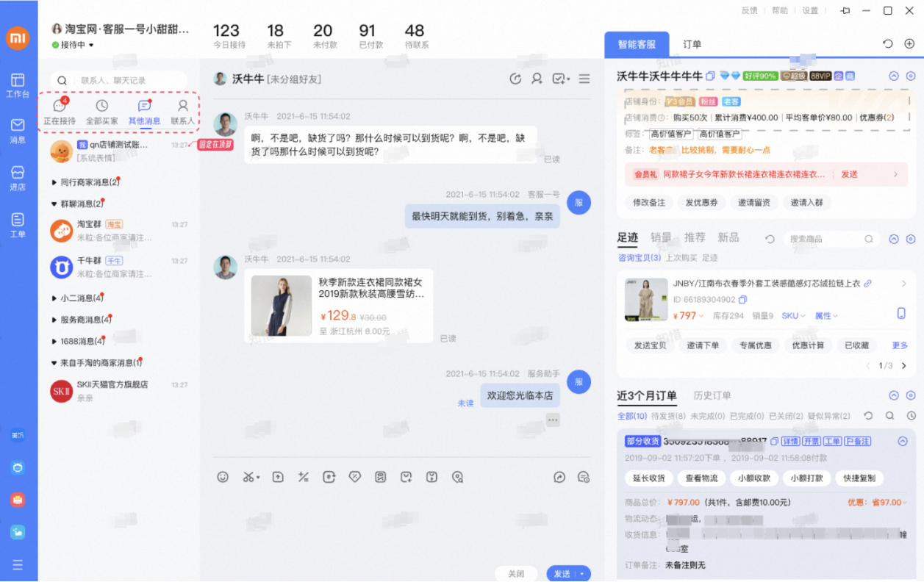Collapse 来自手淘的商家消息(1) group

[96, 363]
